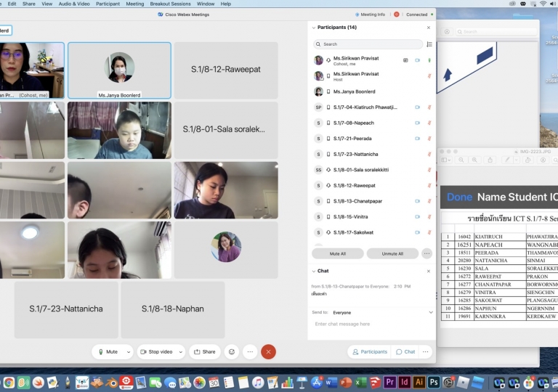Image resolution: width=558 pixels, height=392 pixels.
Task: Unmute S.1/8-17-Sakolwat microphone icon
Action: click(429, 232)
